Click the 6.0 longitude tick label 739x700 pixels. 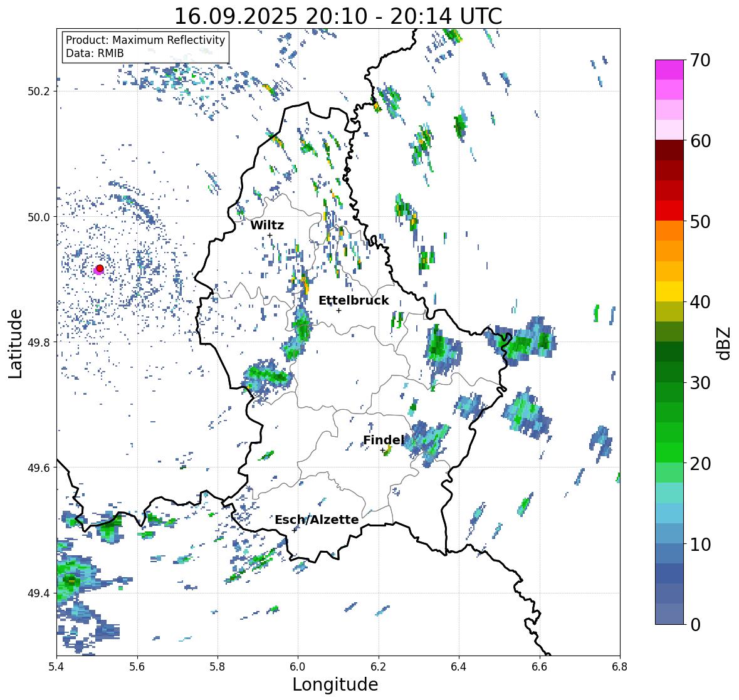click(298, 666)
